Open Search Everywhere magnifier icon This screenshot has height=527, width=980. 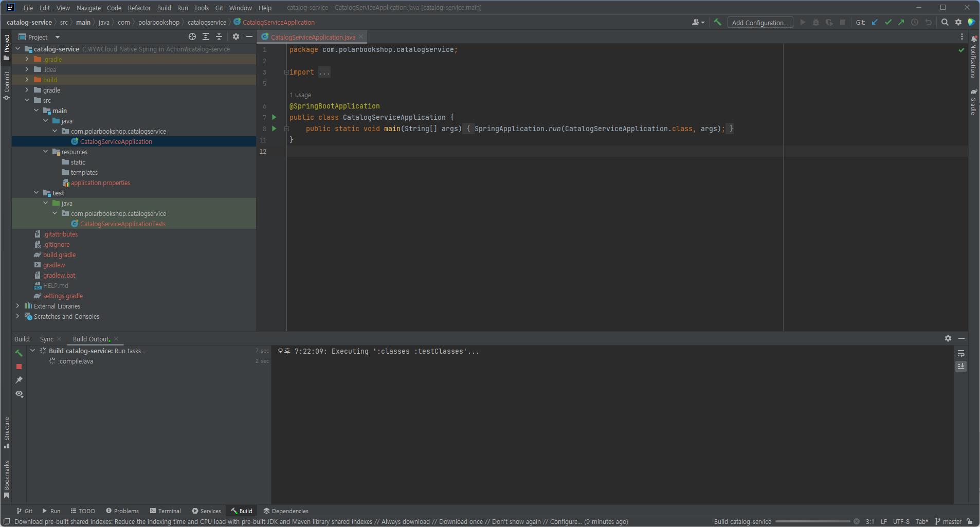[945, 22]
